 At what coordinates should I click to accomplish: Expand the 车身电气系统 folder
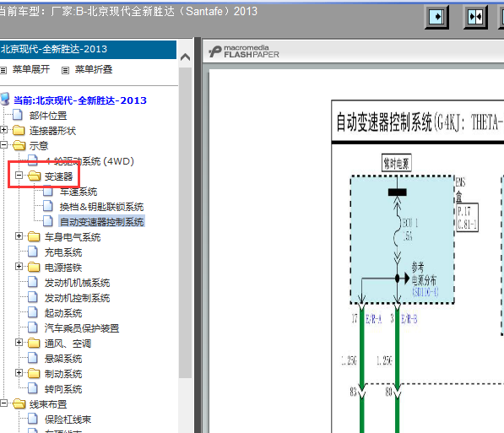click(19, 236)
